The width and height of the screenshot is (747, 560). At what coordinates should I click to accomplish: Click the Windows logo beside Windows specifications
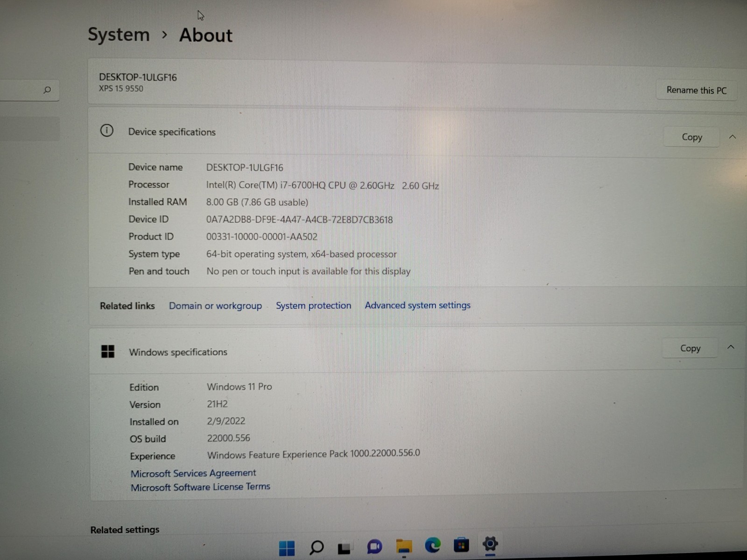(x=108, y=351)
